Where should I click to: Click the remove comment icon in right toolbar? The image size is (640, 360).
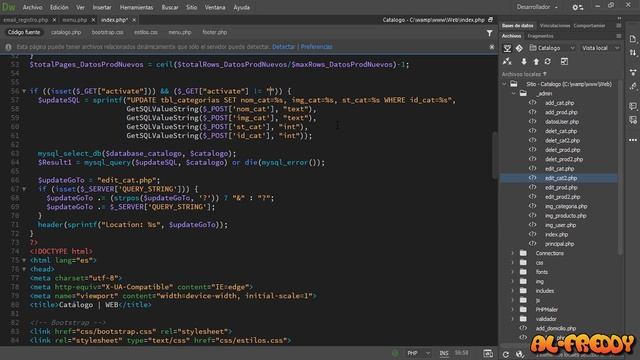pyautogui.click(x=633, y=120)
